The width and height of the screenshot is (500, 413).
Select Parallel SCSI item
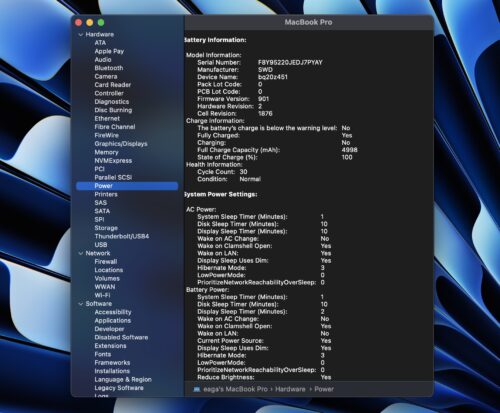click(x=113, y=177)
